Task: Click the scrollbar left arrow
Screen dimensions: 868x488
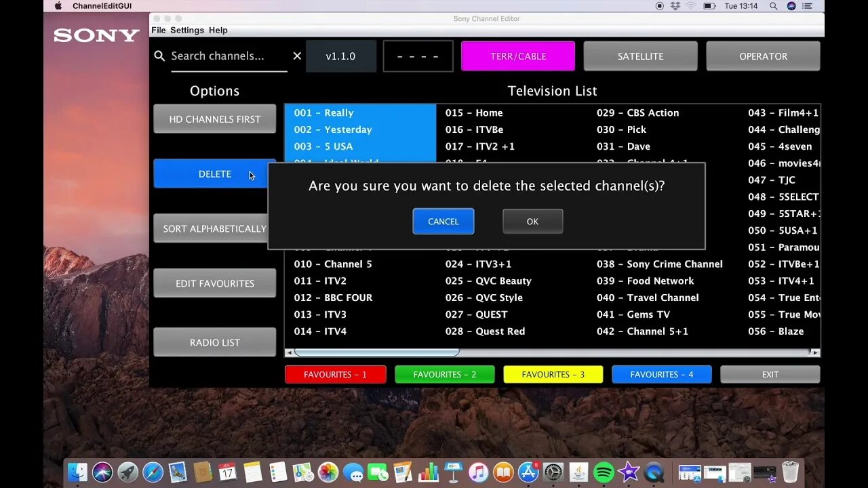Action: (x=290, y=352)
